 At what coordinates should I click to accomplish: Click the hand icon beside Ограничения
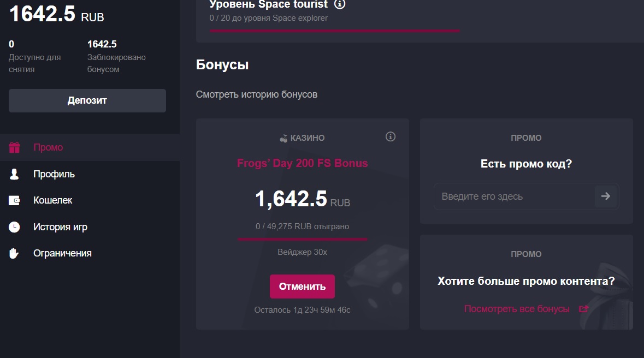[x=14, y=253]
